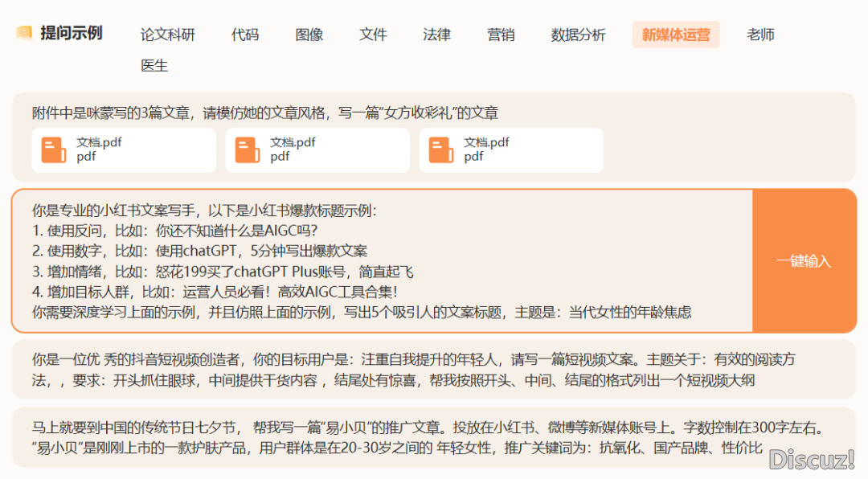This screenshot has height=479, width=868.
Task: Go to the 营销 tab
Action: 501,35
